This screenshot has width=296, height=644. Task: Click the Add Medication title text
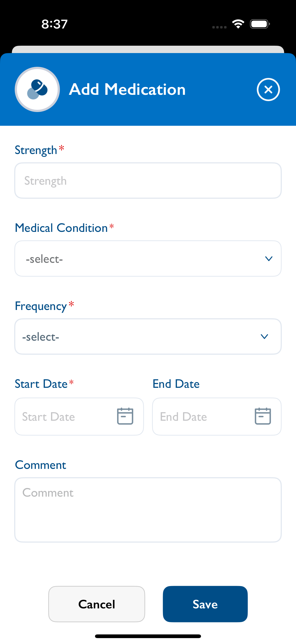tap(127, 89)
